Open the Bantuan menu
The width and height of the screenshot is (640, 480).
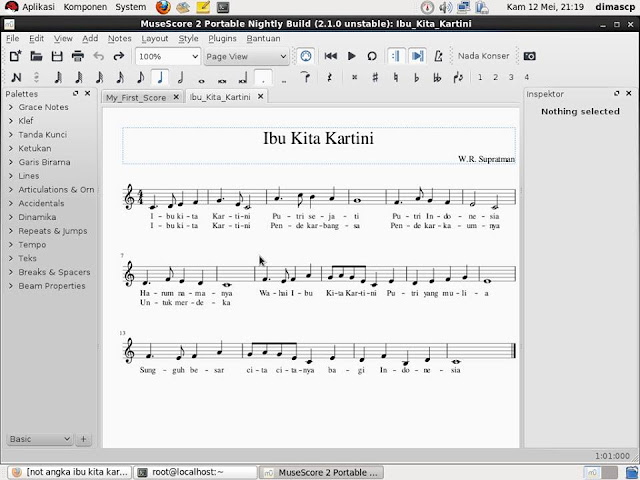click(x=263, y=38)
